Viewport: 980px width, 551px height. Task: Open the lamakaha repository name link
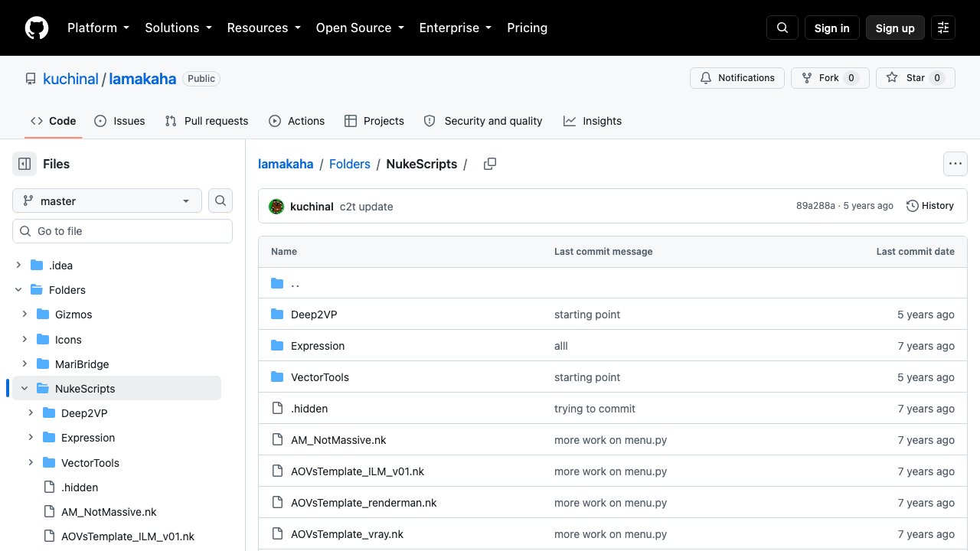pos(142,79)
